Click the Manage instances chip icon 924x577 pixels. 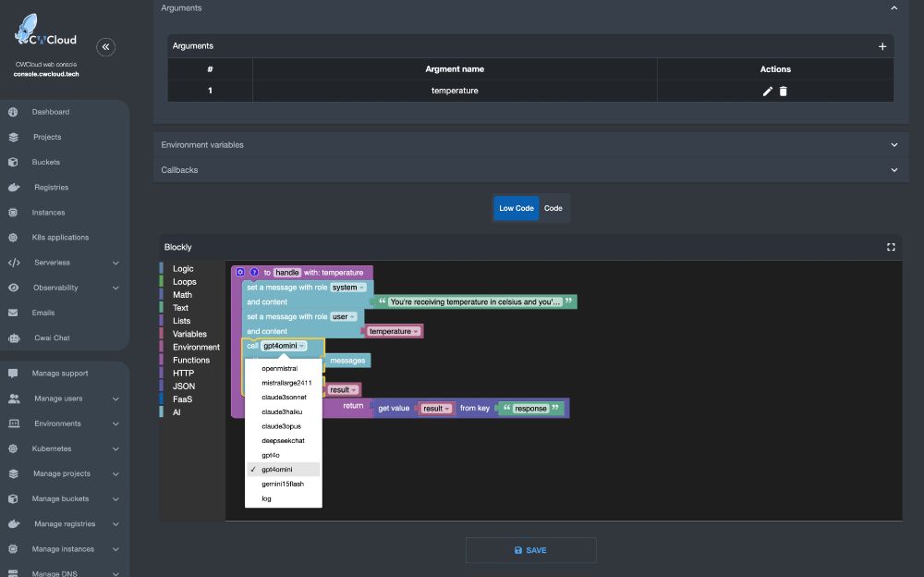pyautogui.click(x=13, y=549)
